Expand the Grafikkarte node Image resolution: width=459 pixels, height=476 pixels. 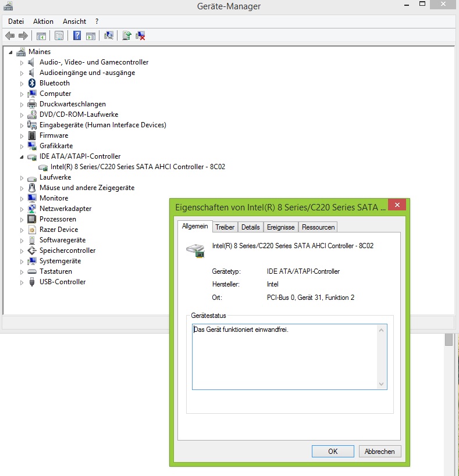point(22,146)
